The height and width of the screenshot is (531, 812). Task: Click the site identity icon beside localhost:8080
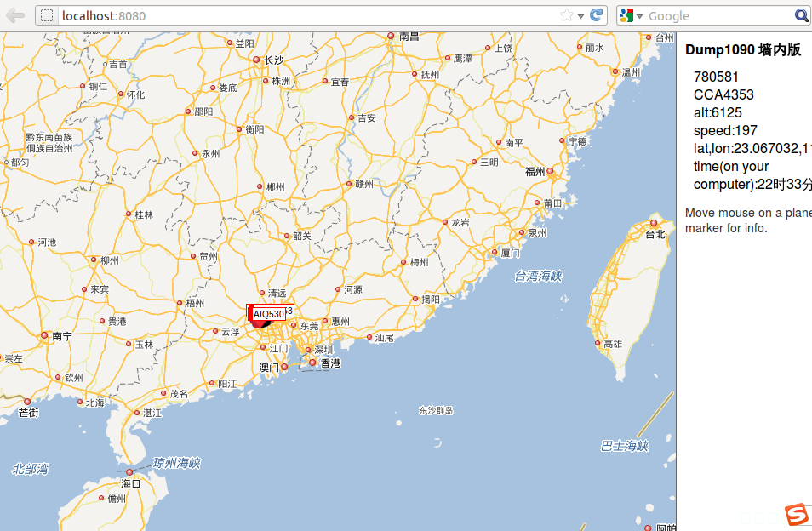pos(47,15)
